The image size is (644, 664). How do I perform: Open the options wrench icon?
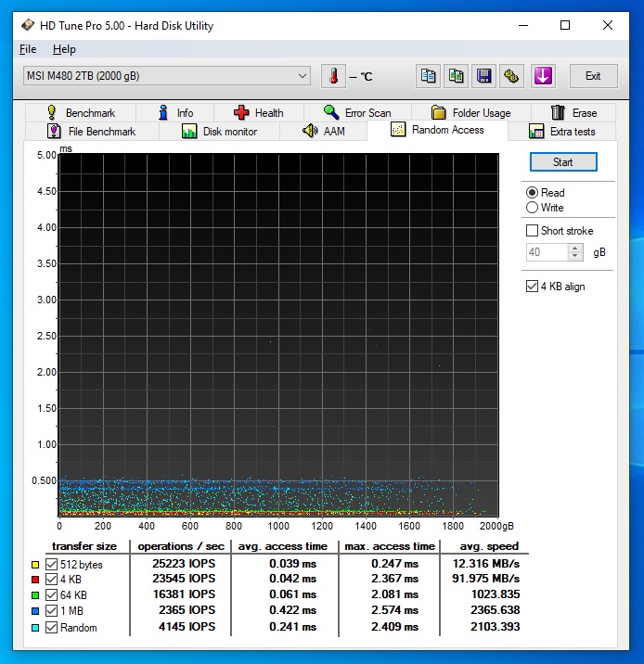point(510,76)
